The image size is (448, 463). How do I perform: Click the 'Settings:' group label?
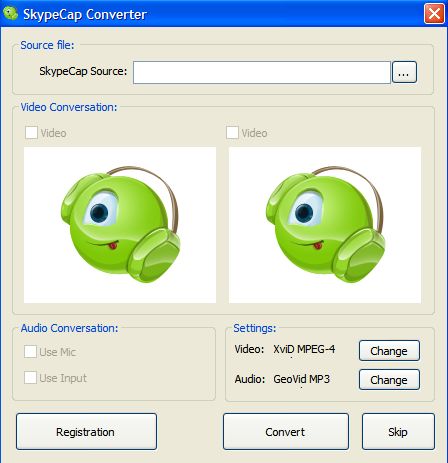[x=255, y=328]
